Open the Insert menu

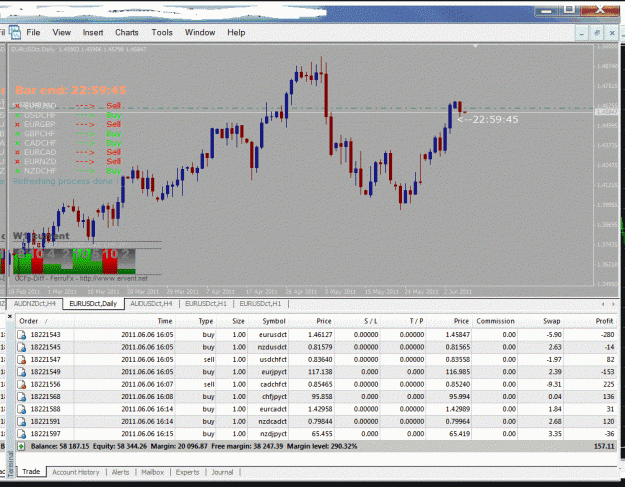[x=93, y=32]
